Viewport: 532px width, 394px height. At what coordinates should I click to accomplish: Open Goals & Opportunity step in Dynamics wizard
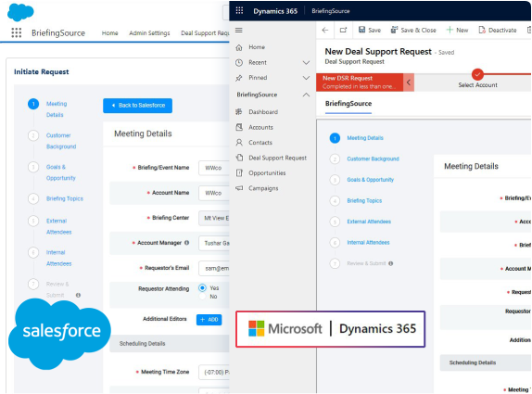click(x=370, y=180)
